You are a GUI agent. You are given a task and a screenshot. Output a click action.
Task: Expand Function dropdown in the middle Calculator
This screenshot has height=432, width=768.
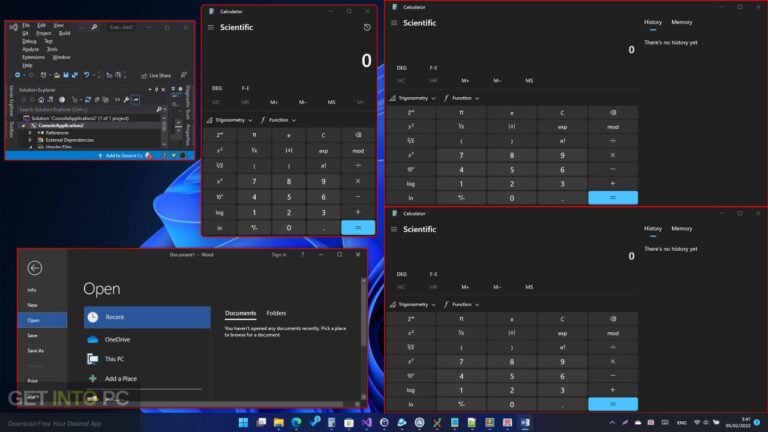tap(278, 120)
